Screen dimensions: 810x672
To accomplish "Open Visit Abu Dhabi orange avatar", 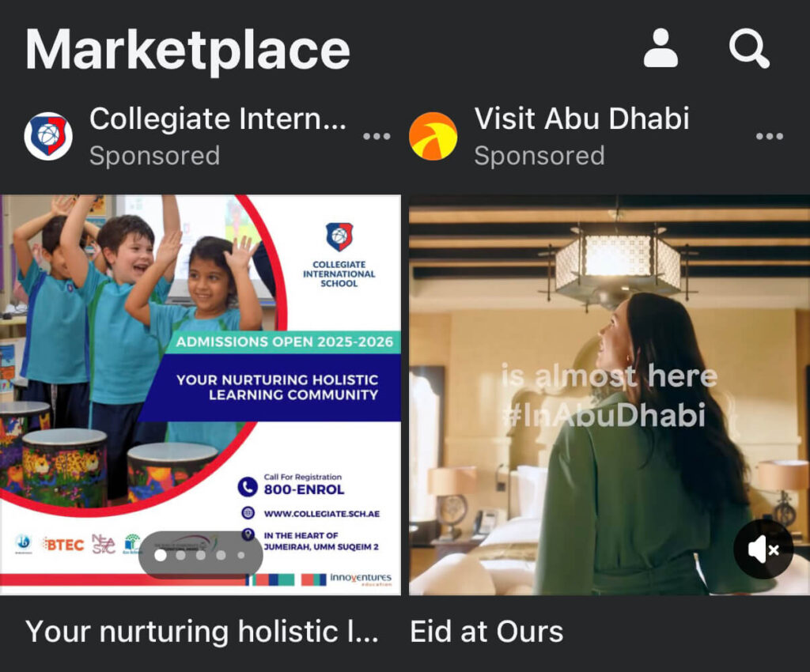I will point(433,136).
